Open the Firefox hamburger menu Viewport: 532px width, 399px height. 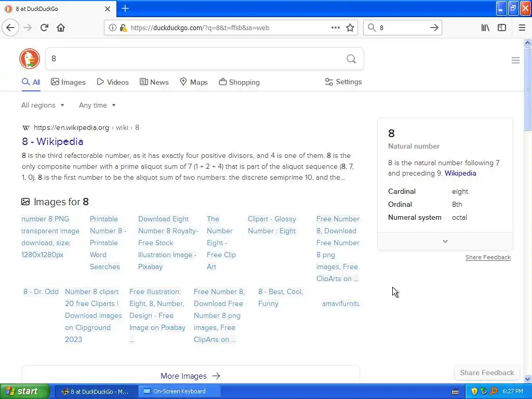tap(522, 28)
